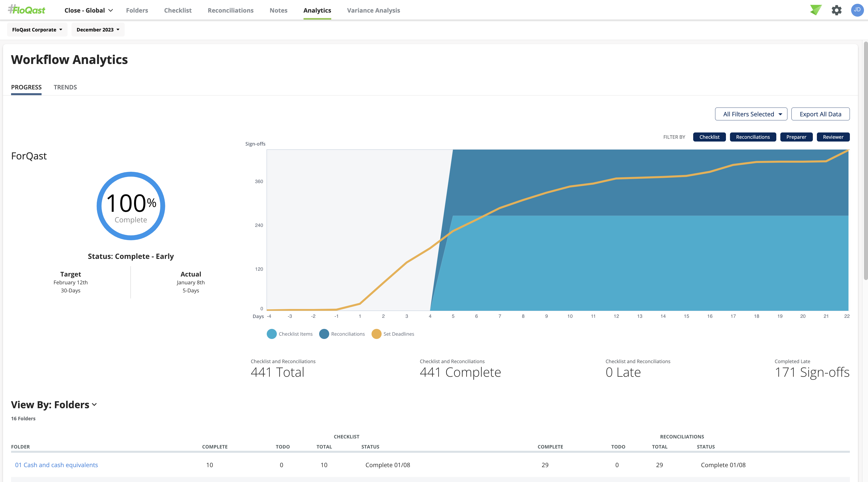Click the page vertical scrollbar
The image size is (868, 482).
(865, 161)
